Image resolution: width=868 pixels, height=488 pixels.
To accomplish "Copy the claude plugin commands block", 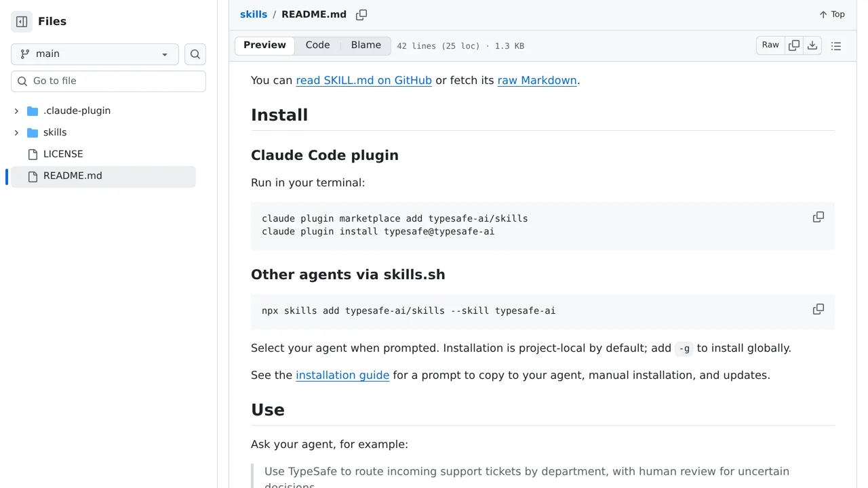I will click(x=818, y=218).
